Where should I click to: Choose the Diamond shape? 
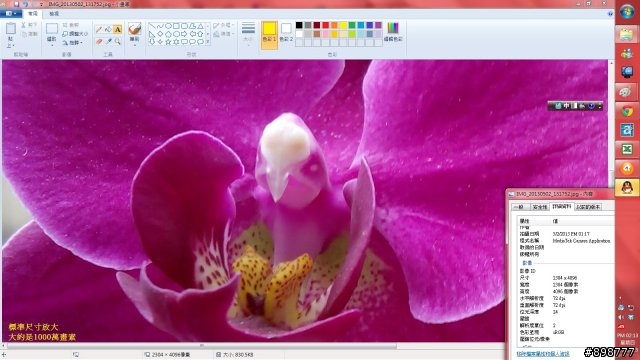pyautogui.click(x=160, y=34)
